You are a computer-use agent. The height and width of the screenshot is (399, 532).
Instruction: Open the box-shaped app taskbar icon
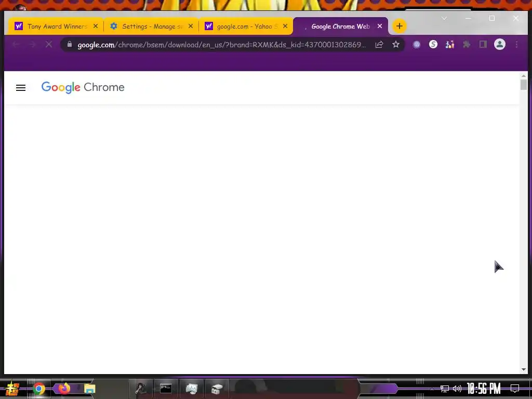click(217, 389)
